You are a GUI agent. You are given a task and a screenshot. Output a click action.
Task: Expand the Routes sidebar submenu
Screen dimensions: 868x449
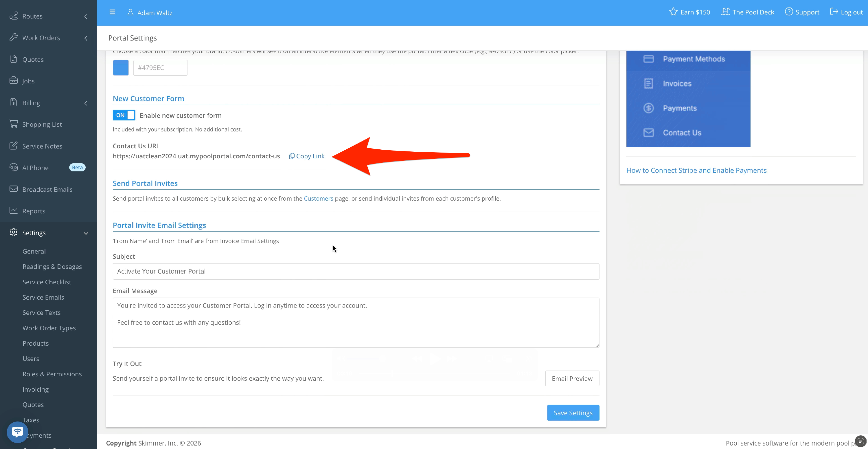coord(86,16)
